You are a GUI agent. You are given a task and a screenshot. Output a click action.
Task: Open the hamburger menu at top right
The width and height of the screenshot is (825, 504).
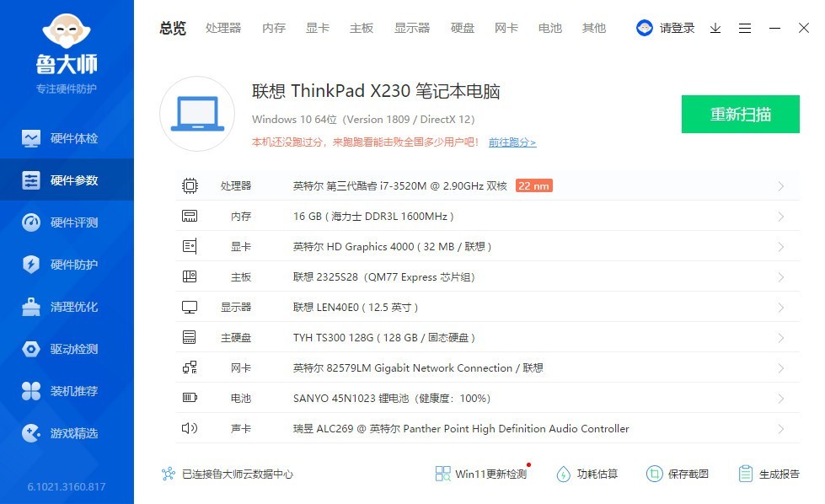tap(744, 28)
